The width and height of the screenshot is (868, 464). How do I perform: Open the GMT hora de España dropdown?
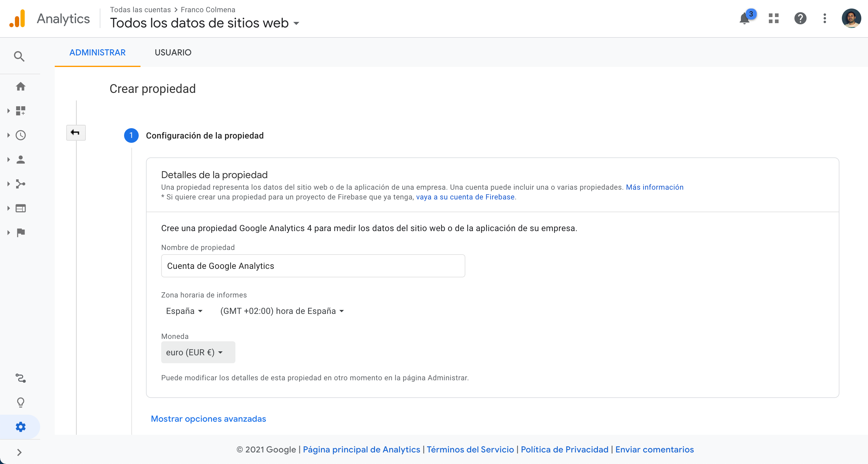tap(281, 311)
